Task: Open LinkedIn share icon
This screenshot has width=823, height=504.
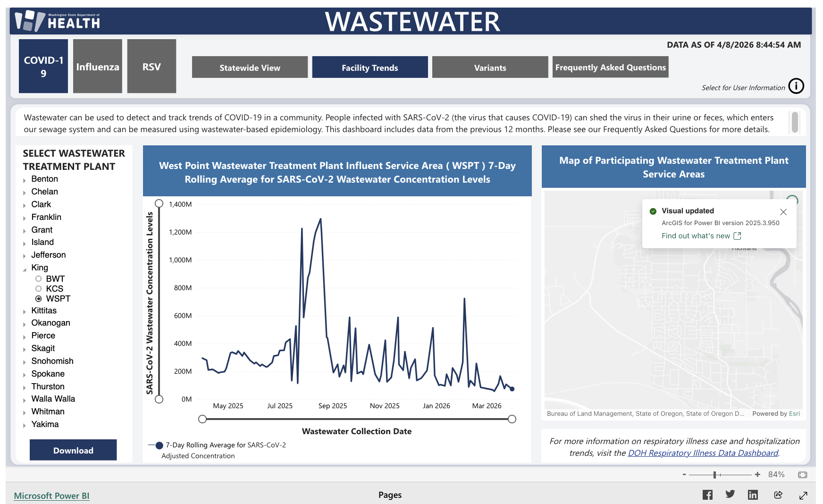Action: point(753,495)
